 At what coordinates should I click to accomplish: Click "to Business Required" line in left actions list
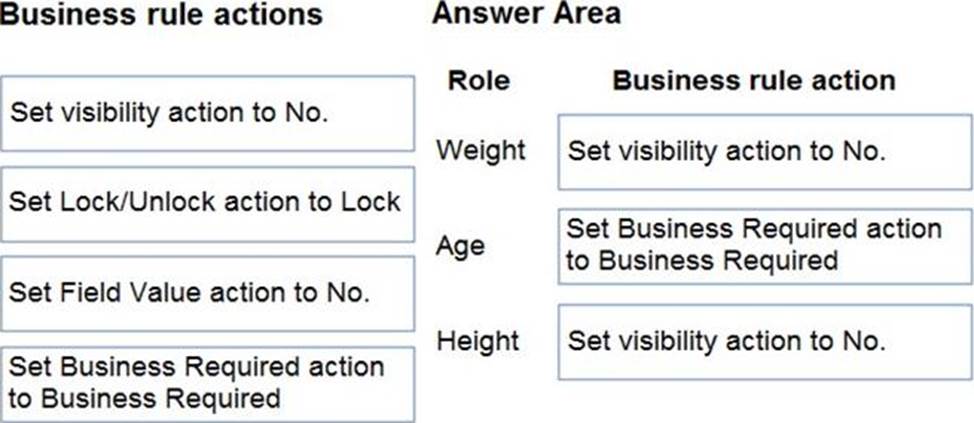coord(144,398)
